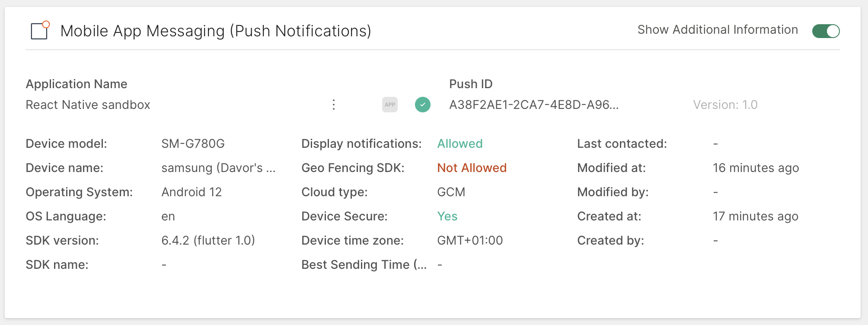Viewport: 868px width, 325px height.
Task: Open the kebab menu next to React Native sandbox
Action: [334, 105]
